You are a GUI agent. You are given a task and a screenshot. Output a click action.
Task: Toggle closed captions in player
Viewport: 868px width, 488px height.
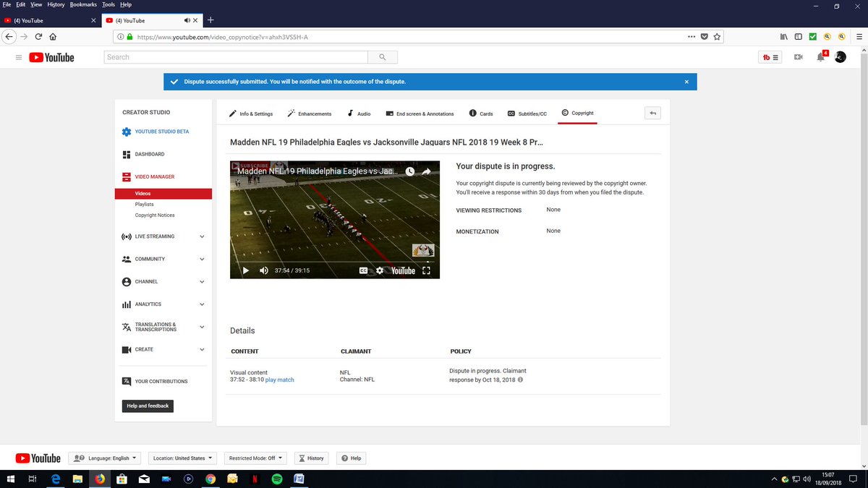point(365,270)
